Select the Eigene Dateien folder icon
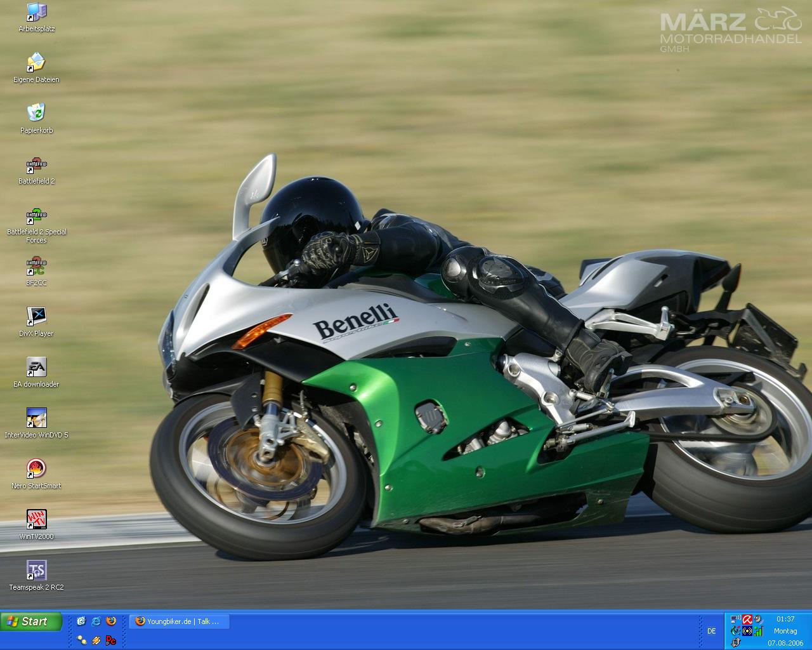The height and width of the screenshot is (650, 812). click(x=36, y=68)
